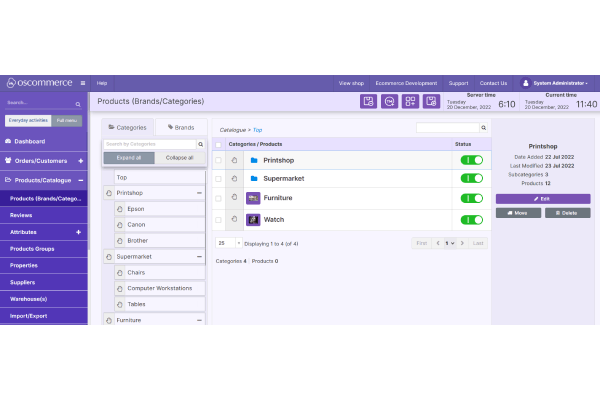Image resolution: width=600 pixels, height=400 pixels.
Task: Click the hand icon beside Printshop tree node
Action: pos(109,193)
